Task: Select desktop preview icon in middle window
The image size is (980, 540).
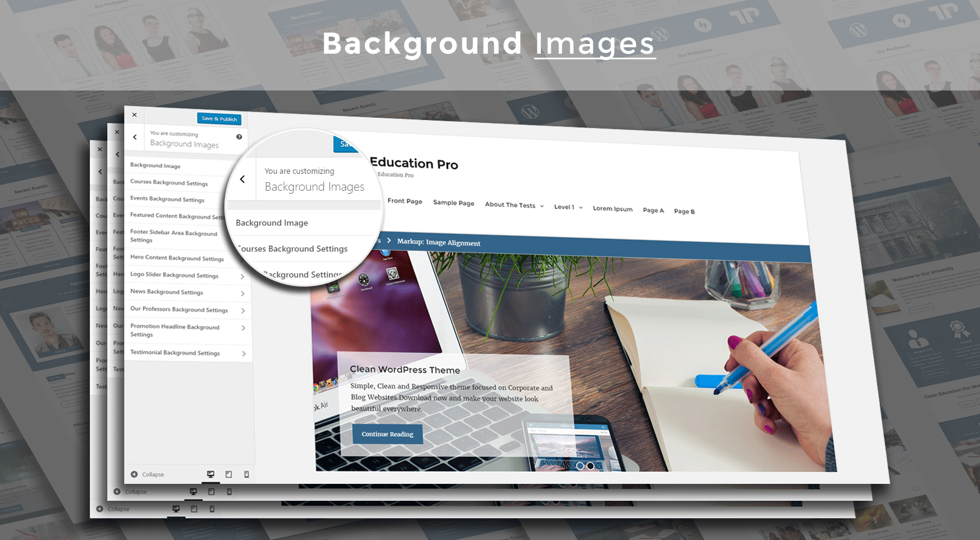Action: click(x=193, y=492)
